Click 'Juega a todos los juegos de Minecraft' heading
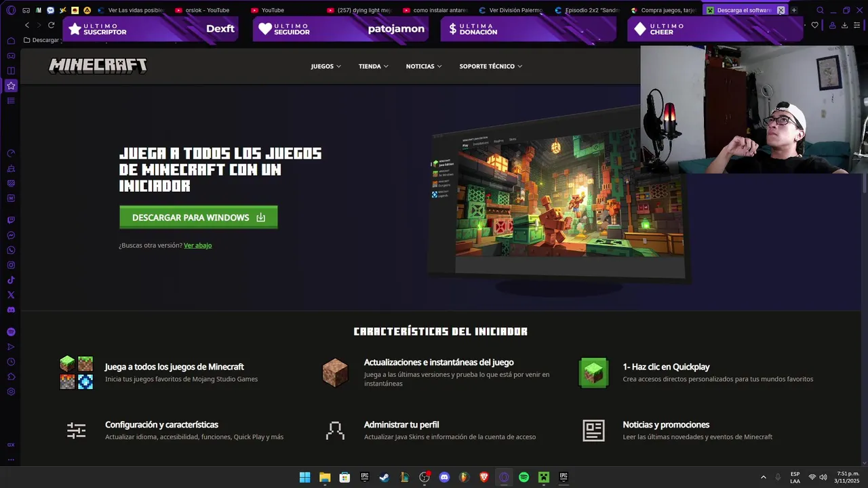Screen dimensions: 868x488 coord(174,367)
